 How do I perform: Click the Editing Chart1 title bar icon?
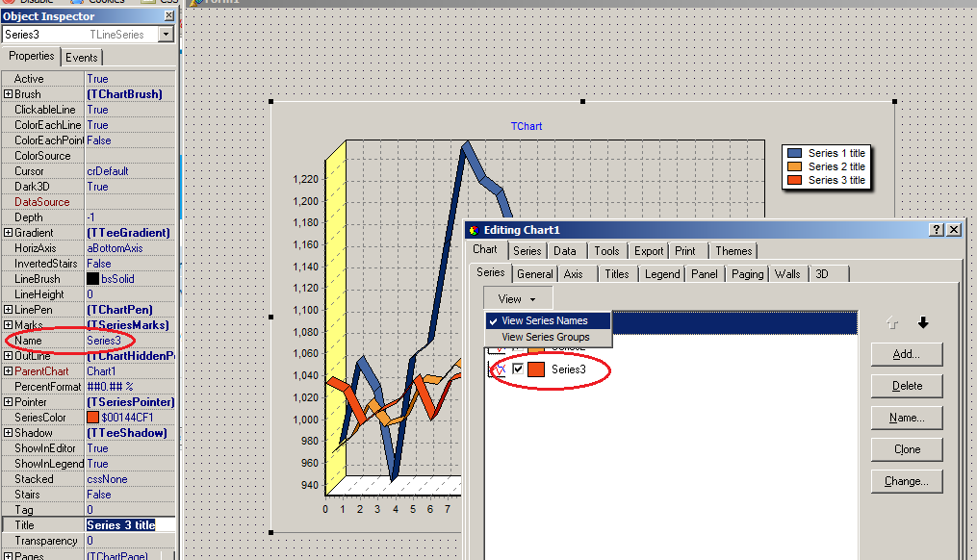(x=474, y=231)
